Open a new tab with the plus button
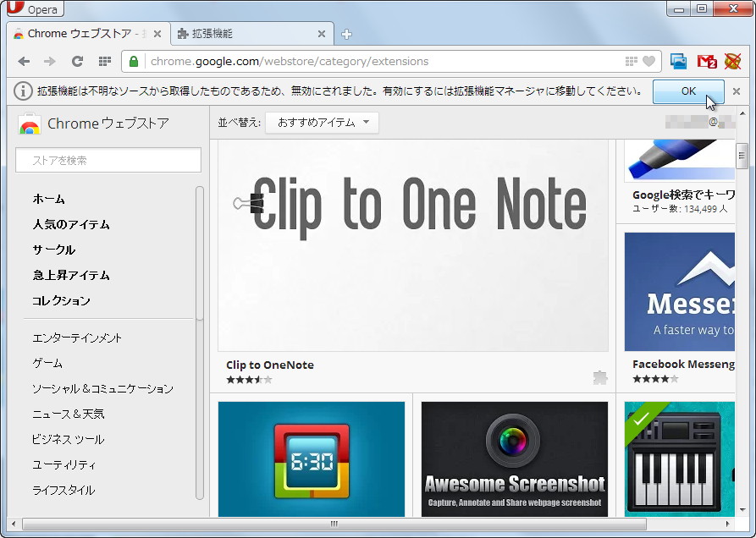The image size is (756, 538). [346, 35]
